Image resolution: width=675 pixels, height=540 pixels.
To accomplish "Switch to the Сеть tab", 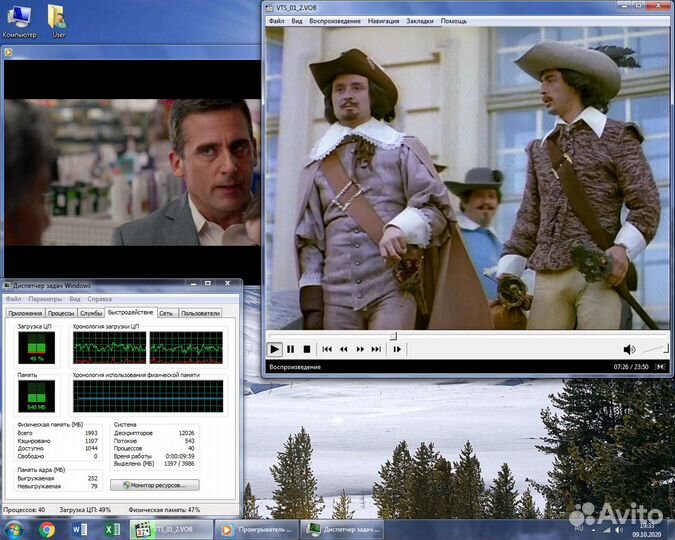I will point(166,313).
